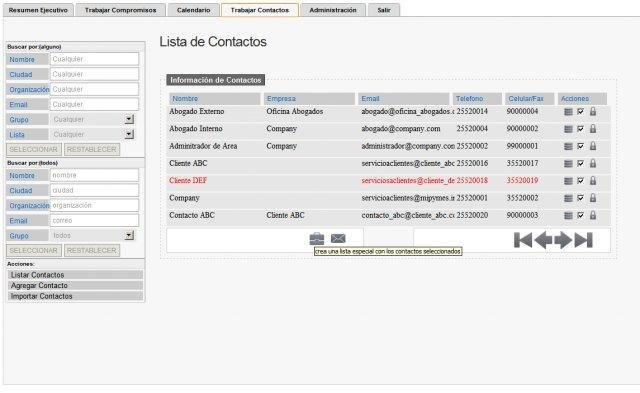Click briefcase icon to create special list

pyautogui.click(x=317, y=239)
